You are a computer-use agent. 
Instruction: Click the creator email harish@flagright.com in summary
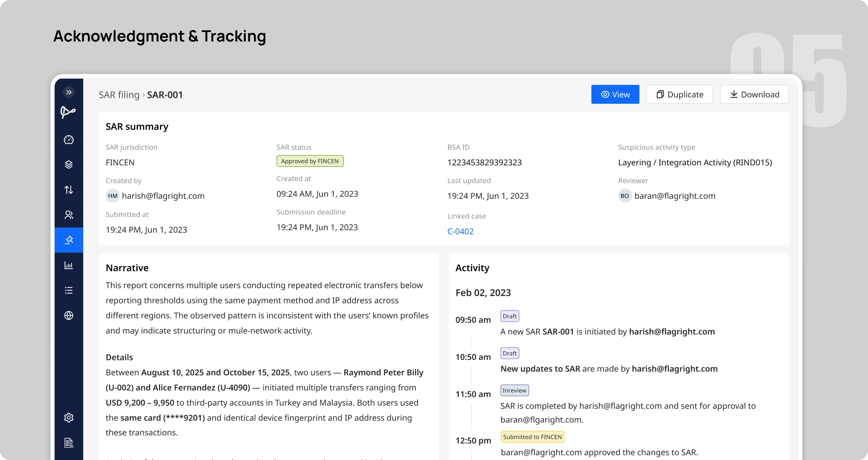click(163, 196)
